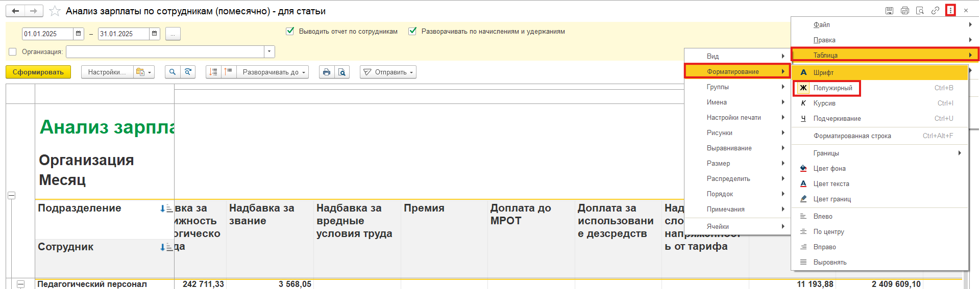
Task: Click the end date field 31.01.2025
Action: [124, 34]
